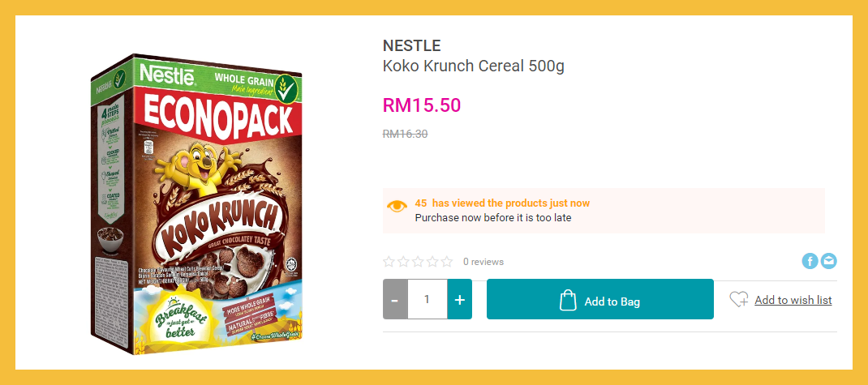Click the RM15.50 sale price
Screen dimensions: 868x385
(421, 105)
